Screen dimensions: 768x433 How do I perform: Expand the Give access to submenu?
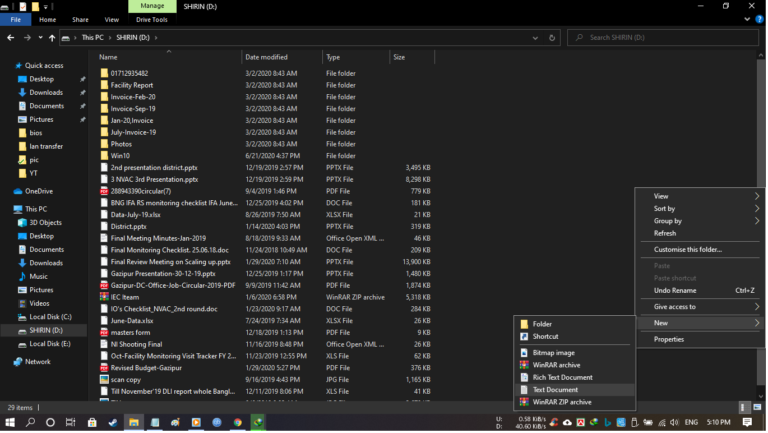(700, 307)
